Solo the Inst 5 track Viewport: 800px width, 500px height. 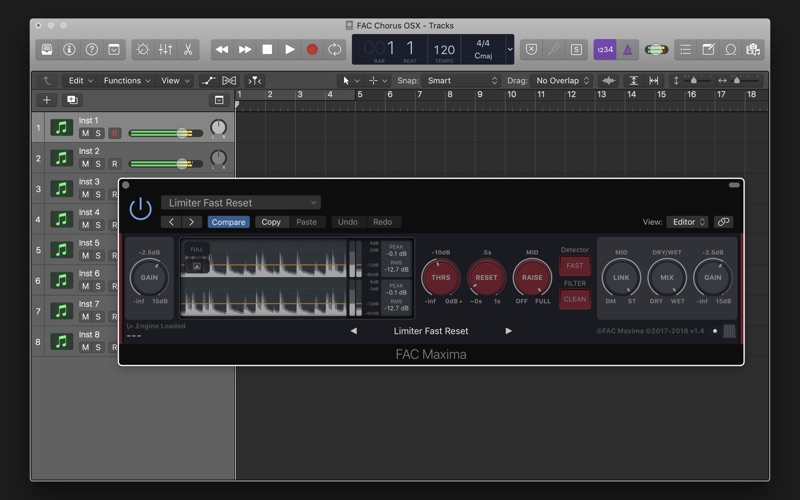click(98, 256)
